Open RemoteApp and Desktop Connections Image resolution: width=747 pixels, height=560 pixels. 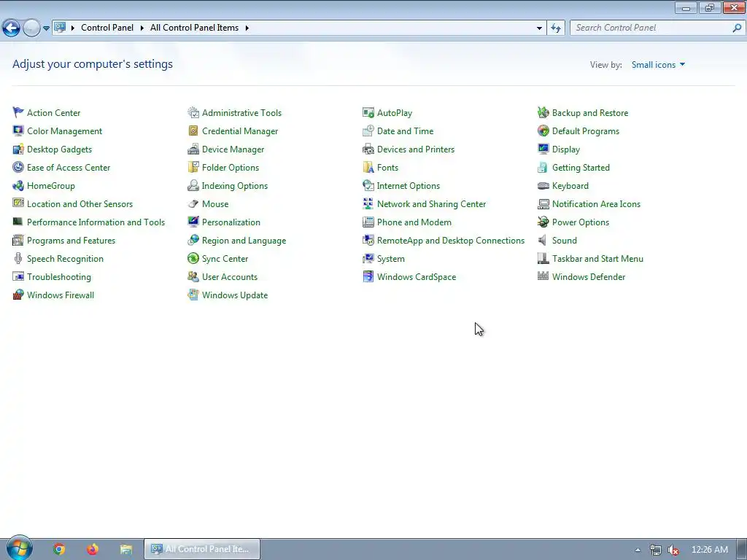click(x=451, y=241)
